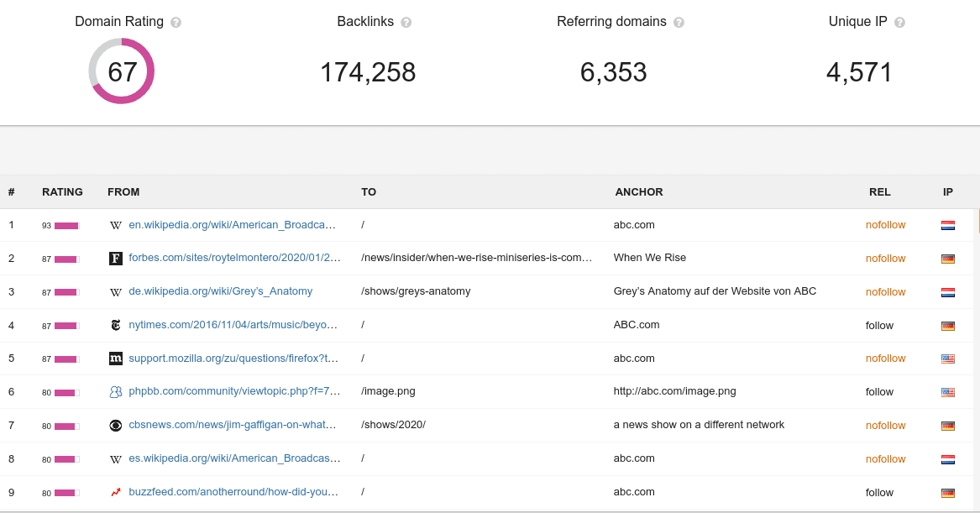The width and height of the screenshot is (980, 513).
Task: Click the 'ABC.com' anchor in nytimes row
Action: [637, 325]
